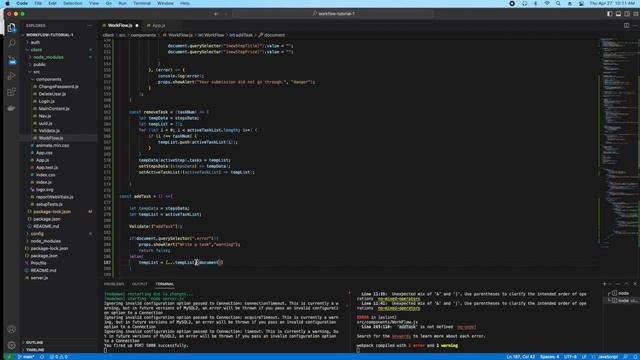Expand the client node_modules folder
This screenshot has height=360, width=640.
coord(48,57)
